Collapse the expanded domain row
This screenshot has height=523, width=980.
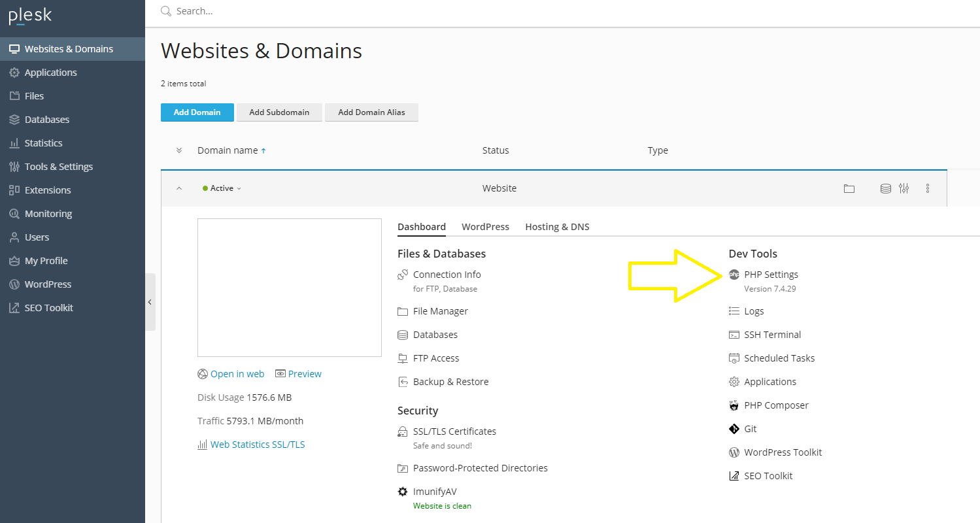click(x=178, y=188)
